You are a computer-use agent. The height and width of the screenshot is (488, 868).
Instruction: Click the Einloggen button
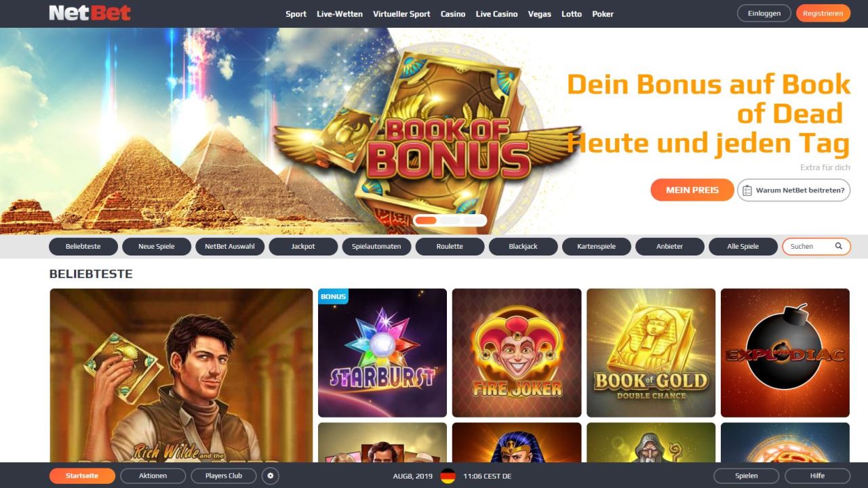tap(764, 13)
